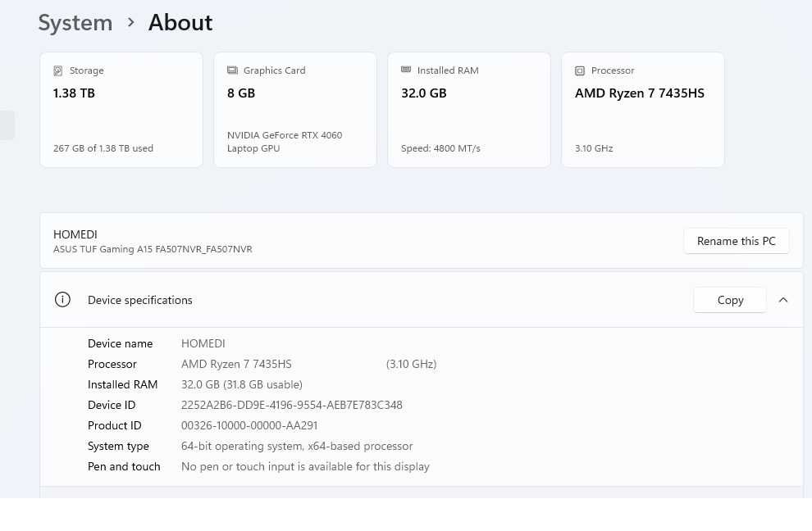
Task: Copy the device specifications
Action: point(730,300)
